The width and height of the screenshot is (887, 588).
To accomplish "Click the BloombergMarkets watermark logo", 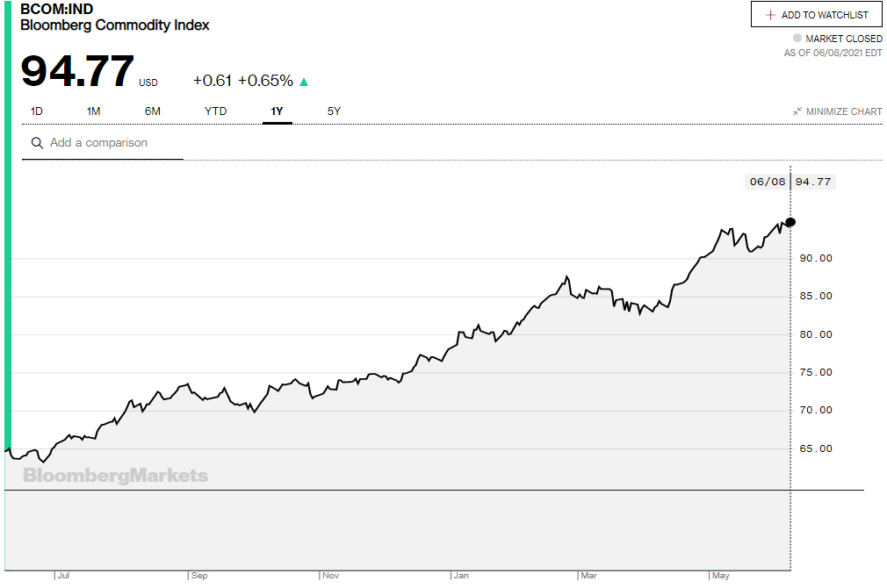I will click(116, 476).
